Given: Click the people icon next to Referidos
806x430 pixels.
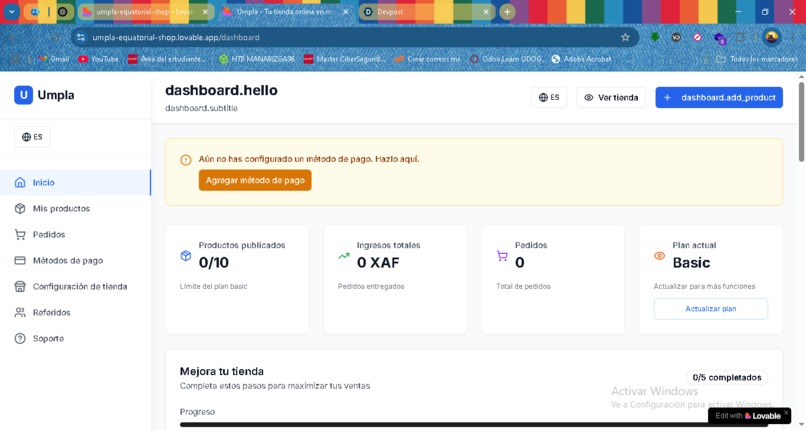Looking at the screenshot, I should (20, 312).
